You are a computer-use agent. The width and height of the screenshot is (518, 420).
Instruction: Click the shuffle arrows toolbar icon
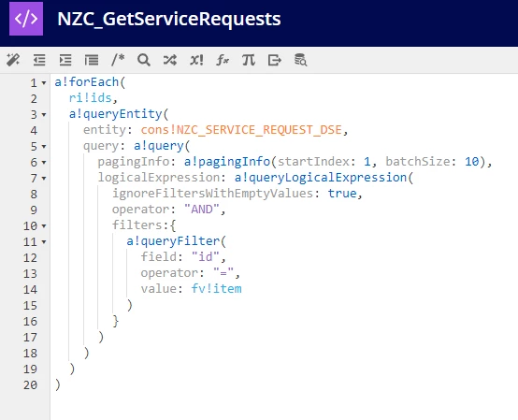point(170,60)
